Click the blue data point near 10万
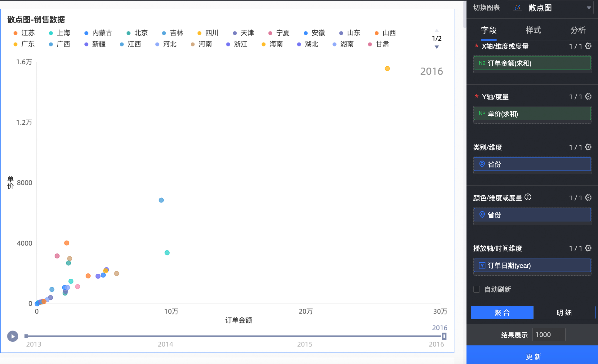This screenshot has width=598, height=364. click(161, 200)
